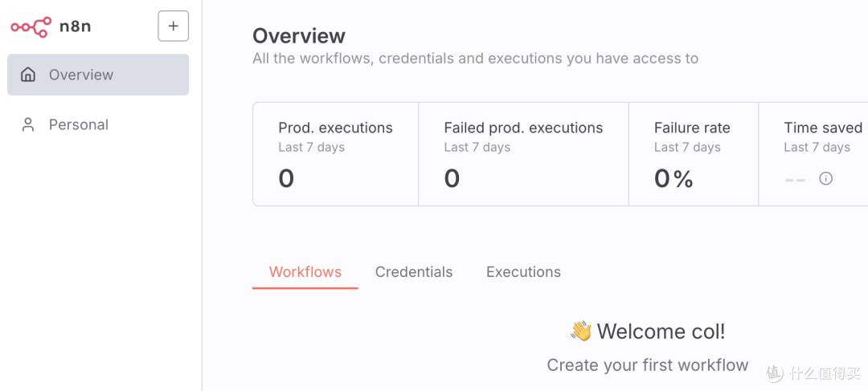The height and width of the screenshot is (391, 868).
Task: Select the Failure rate card
Action: (693, 154)
